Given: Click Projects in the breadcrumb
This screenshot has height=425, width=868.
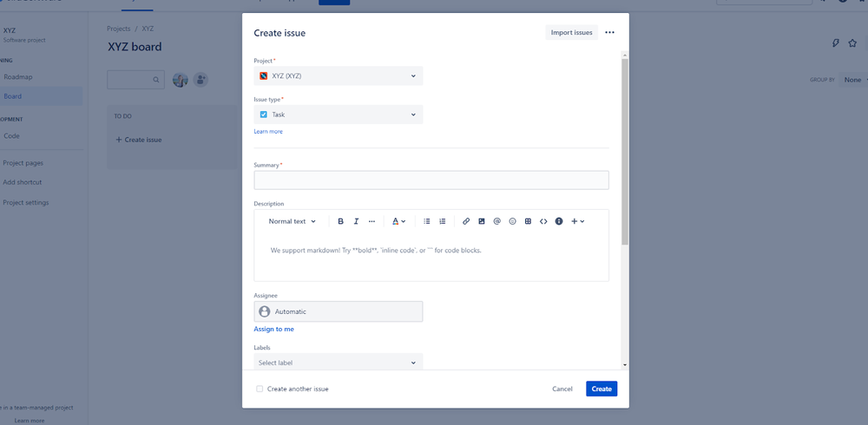Looking at the screenshot, I should click(x=118, y=29).
